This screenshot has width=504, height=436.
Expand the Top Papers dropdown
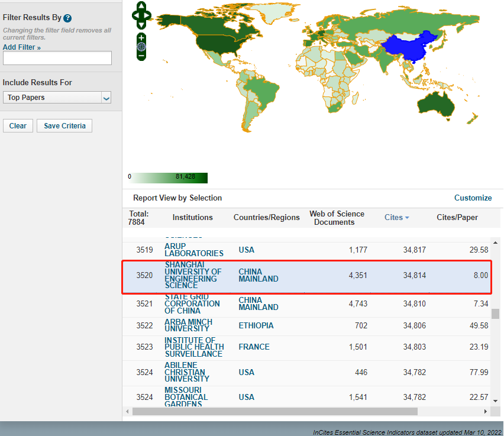pyautogui.click(x=106, y=98)
